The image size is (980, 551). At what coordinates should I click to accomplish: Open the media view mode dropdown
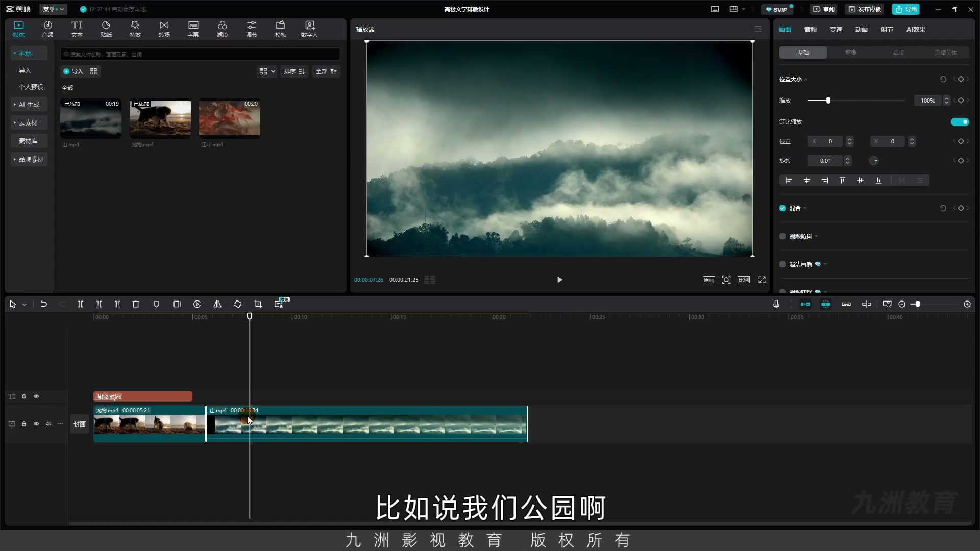pos(267,71)
